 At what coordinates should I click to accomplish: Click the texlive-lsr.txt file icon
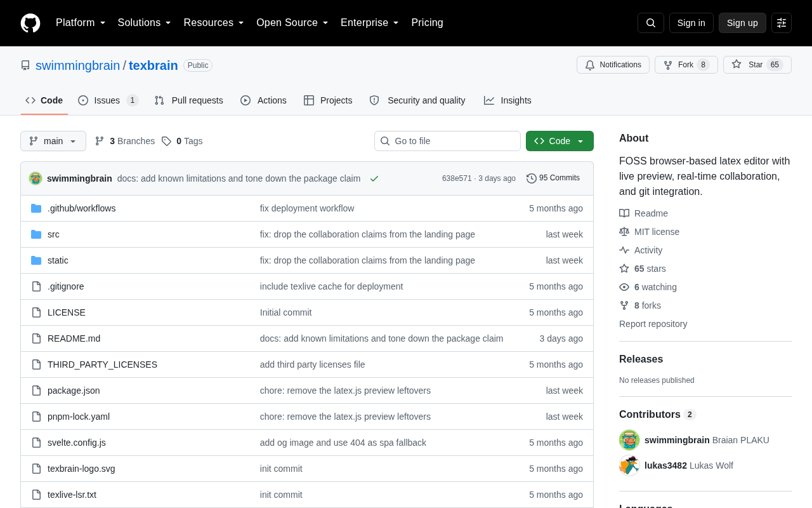pyautogui.click(x=36, y=495)
